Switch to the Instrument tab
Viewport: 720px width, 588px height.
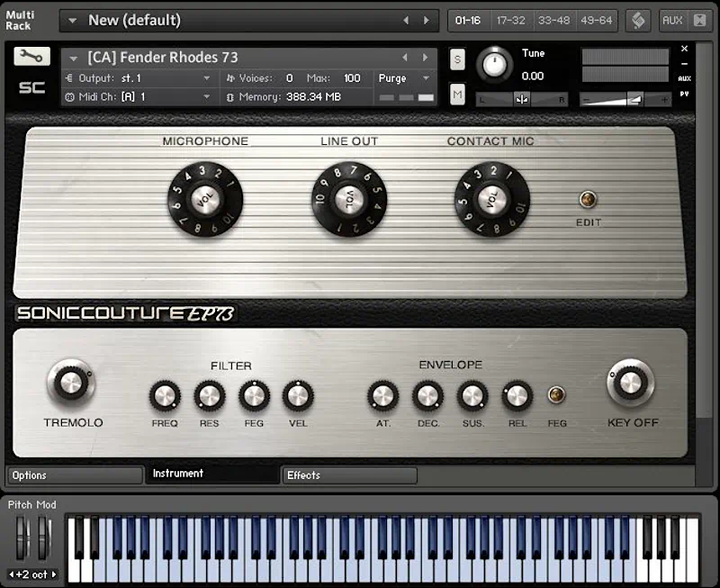coord(212,474)
